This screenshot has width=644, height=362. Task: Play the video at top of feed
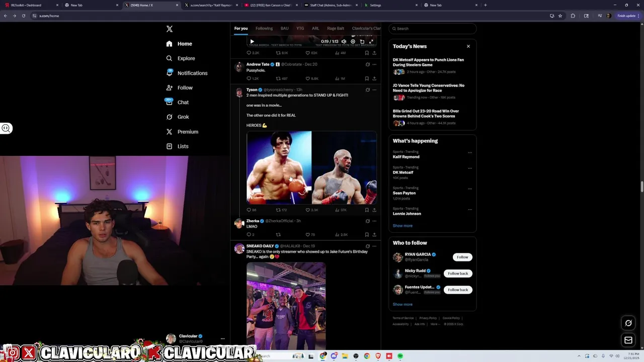(252, 42)
